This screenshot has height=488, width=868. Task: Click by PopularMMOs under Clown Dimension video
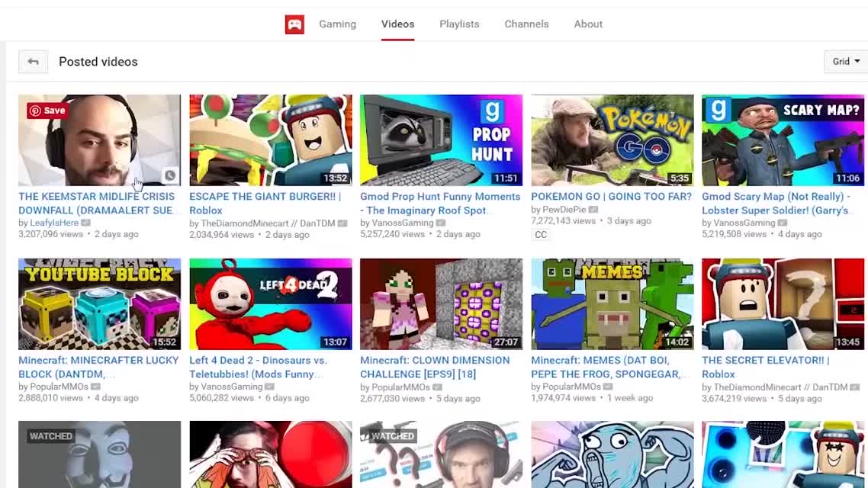395,387
